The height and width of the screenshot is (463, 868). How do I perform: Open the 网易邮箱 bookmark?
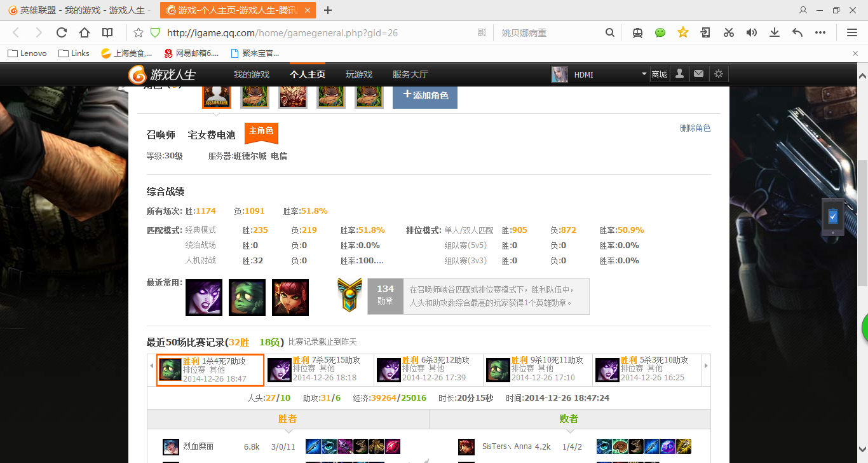click(191, 53)
